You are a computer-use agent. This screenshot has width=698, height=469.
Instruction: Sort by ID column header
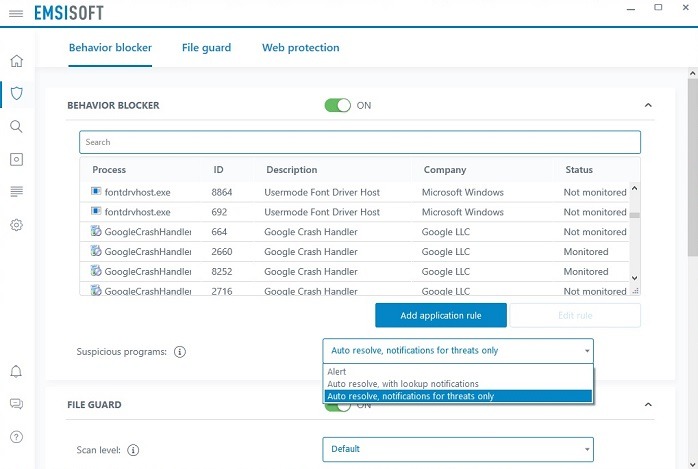click(218, 170)
